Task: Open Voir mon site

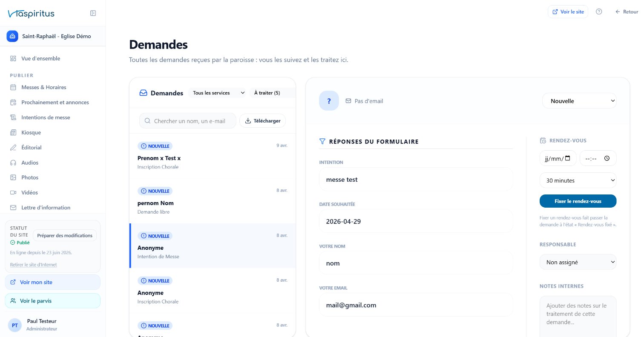Action: (53, 282)
